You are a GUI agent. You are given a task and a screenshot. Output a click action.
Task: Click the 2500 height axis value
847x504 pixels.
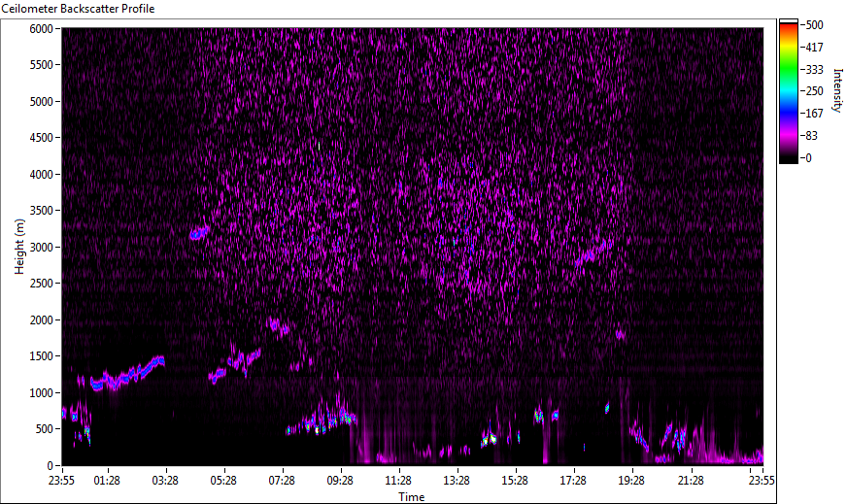pyautogui.click(x=42, y=284)
